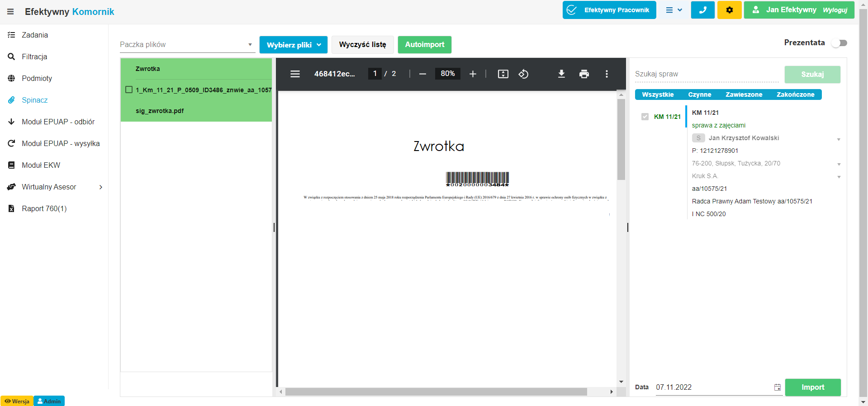Click EPUAP odbiór download arrow icon
Screen dimensions: 868x406
11,122
